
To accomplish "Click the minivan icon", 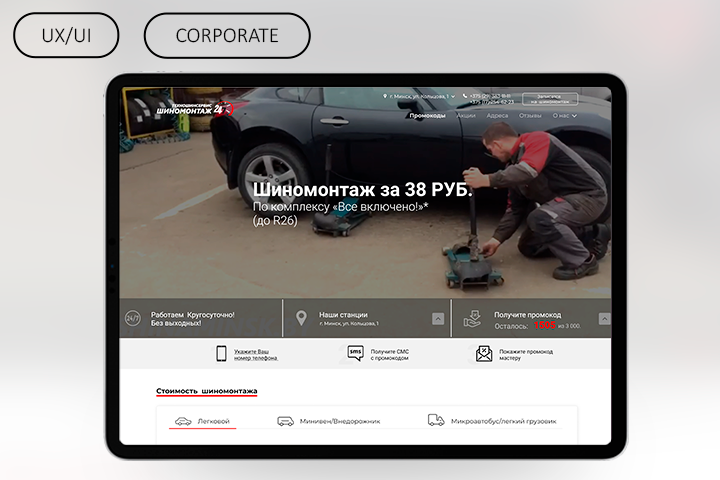I will [x=285, y=421].
